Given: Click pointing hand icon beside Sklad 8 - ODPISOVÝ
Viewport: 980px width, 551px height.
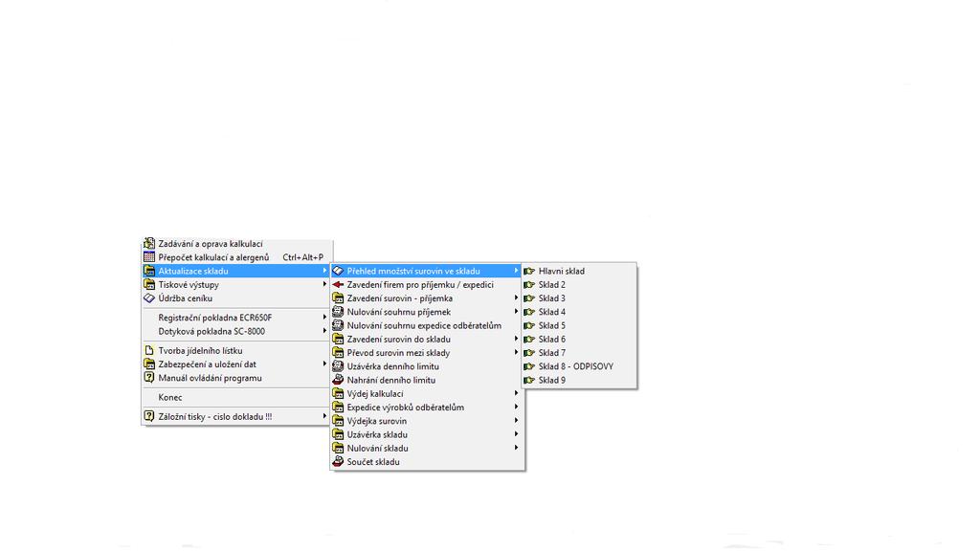Looking at the screenshot, I should (x=529, y=366).
